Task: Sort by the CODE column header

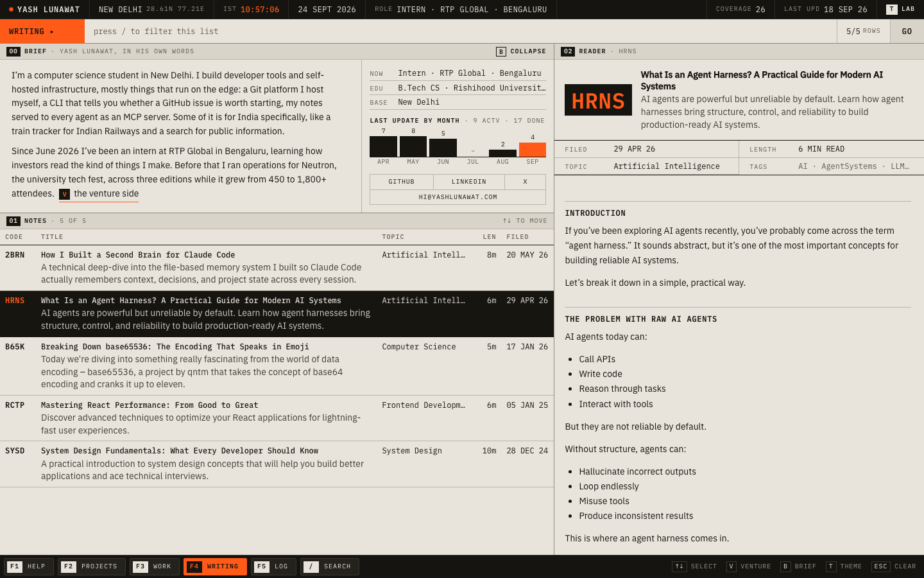Action: point(14,237)
